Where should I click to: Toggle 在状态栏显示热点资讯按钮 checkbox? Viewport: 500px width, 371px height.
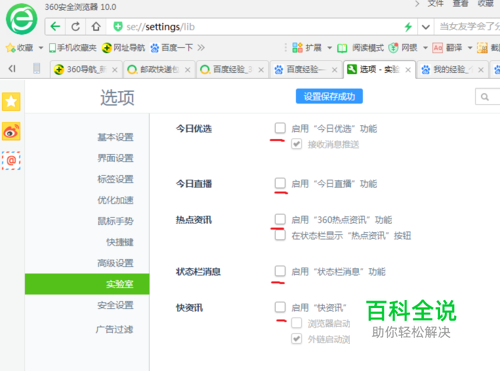click(280, 235)
